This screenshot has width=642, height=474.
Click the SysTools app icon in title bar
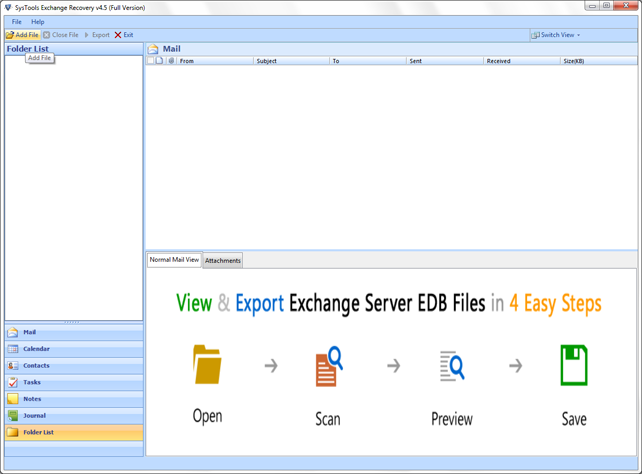(8, 7)
